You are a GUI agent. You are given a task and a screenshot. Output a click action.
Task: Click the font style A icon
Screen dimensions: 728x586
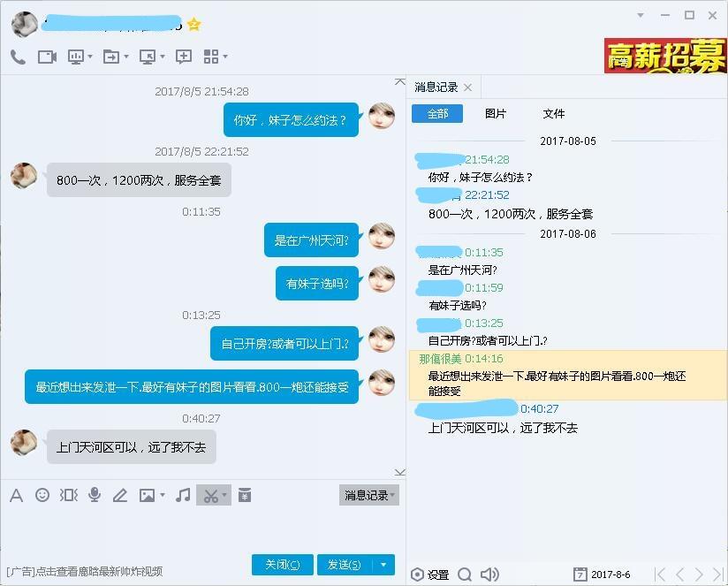point(16,496)
